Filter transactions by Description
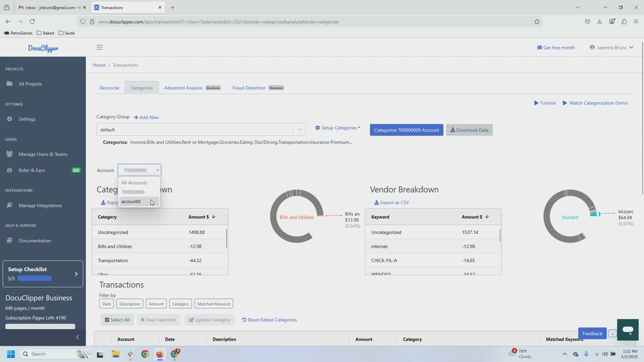The width and height of the screenshot is (644, 362). pos(130,304)
